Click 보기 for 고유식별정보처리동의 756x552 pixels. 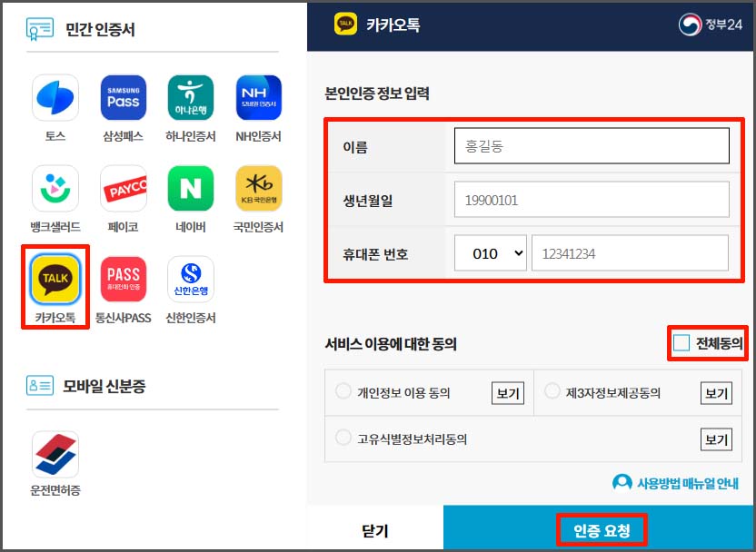click(x=716, y=439)
